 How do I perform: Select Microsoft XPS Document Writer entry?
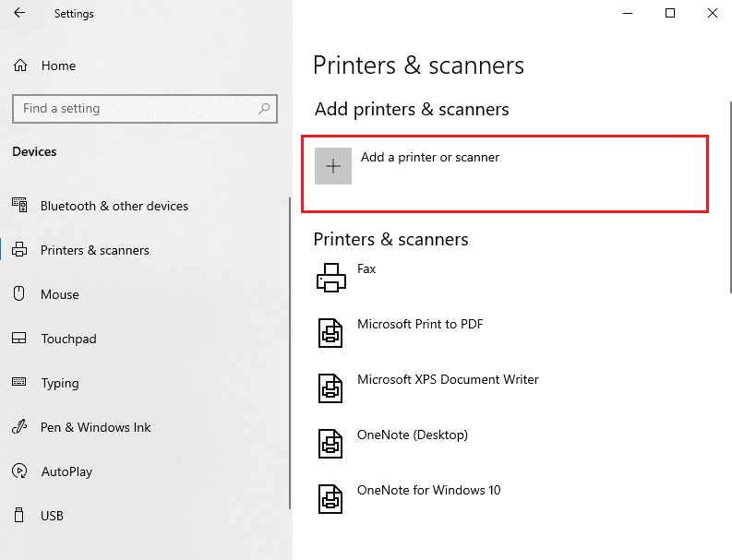tap(505, 388)
